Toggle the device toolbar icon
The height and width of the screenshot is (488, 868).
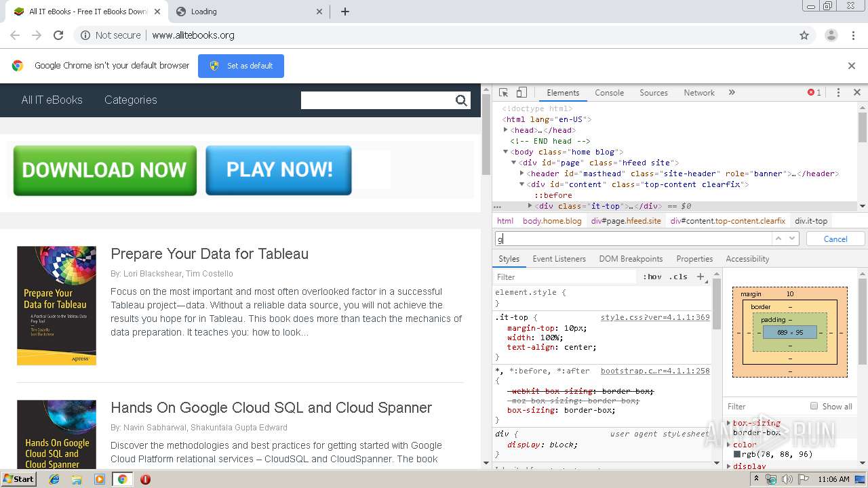[x=521, y=93]
